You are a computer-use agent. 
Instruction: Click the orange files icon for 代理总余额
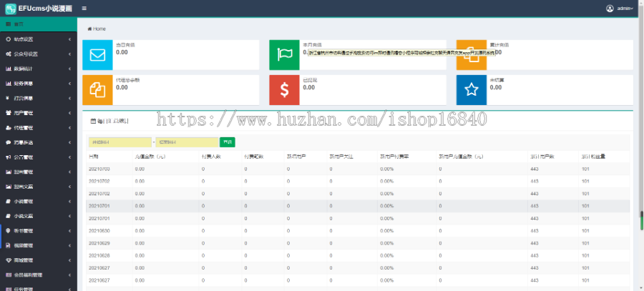click(x=97, y=90)
